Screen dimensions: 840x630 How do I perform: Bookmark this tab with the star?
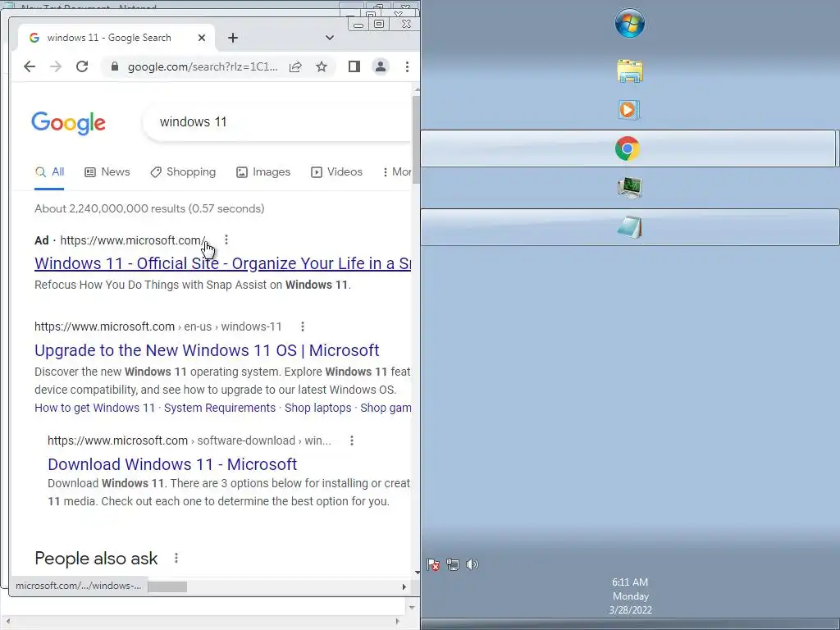(322, 66)
